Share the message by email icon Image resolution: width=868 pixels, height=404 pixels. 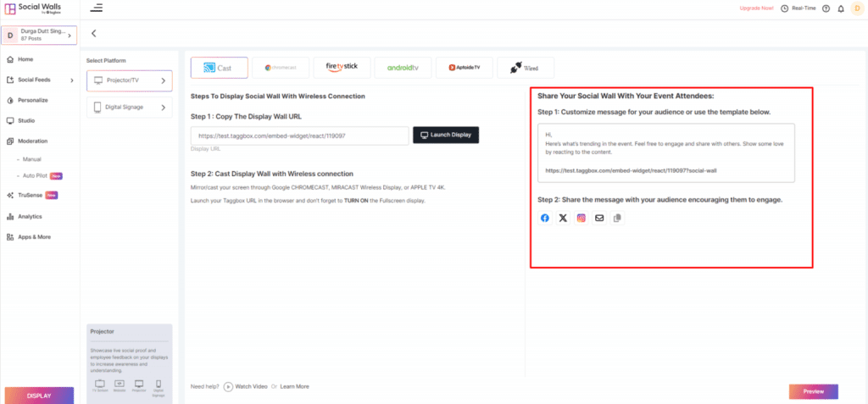point(599,219)
